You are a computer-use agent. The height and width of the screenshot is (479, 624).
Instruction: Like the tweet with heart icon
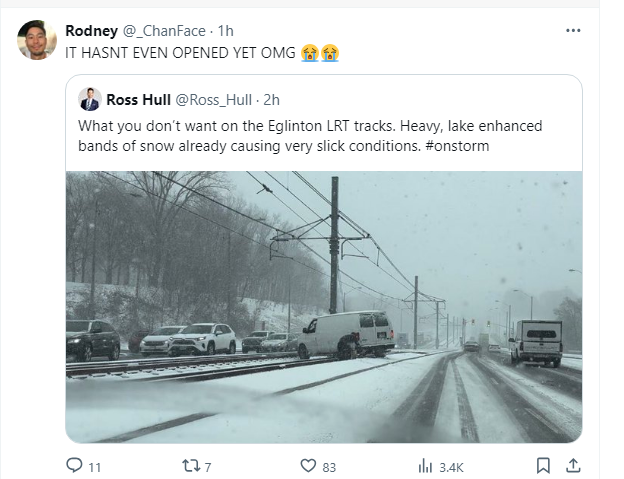pos(309,465)
